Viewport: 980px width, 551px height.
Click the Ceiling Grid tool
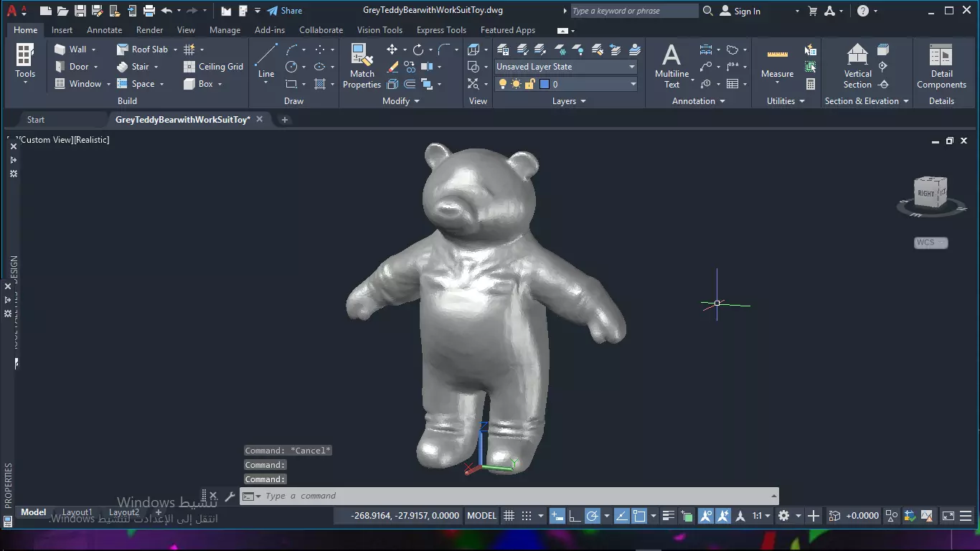[214, 67]
